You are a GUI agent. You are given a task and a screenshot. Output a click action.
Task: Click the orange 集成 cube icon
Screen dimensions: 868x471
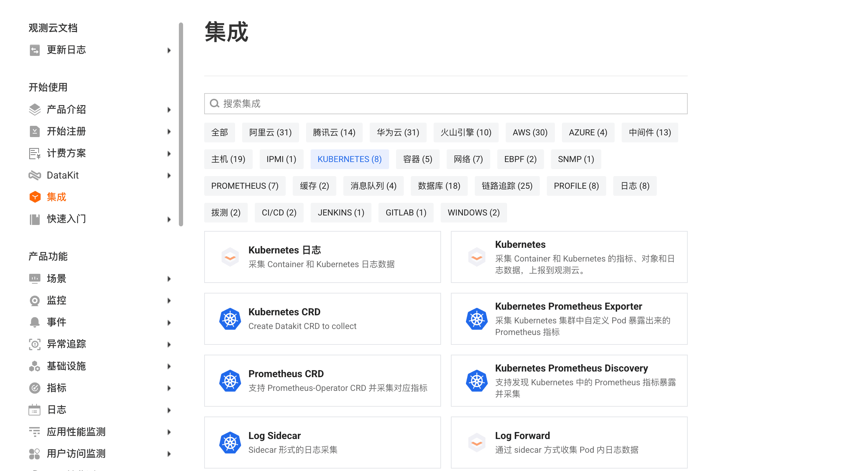click(34, 197)
